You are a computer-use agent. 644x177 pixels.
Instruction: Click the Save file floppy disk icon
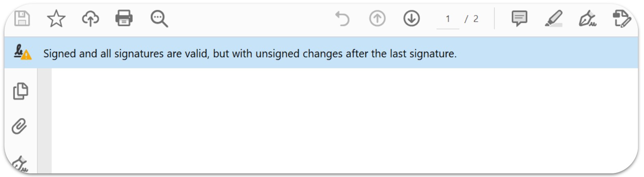tap(22, 18)
